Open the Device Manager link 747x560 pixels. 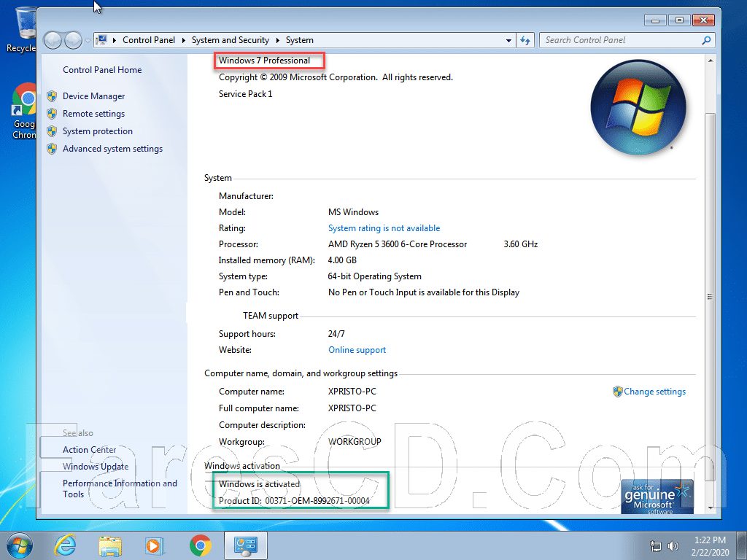[93, 96]
